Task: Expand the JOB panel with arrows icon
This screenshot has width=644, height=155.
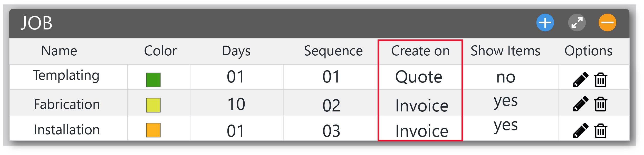Action: 577,23
